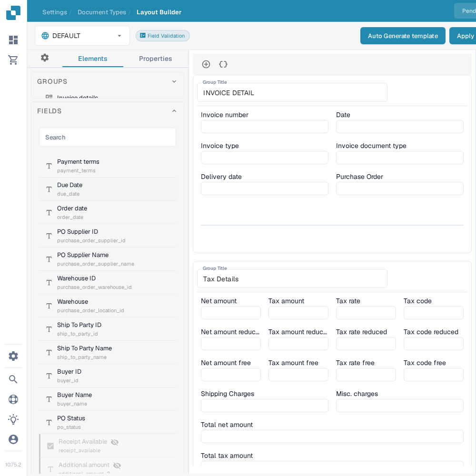Image resolution: width=476 pixels, height=476 pixels.
Task: Click the text-type icon for PO Status
Action: click(49, 423)
